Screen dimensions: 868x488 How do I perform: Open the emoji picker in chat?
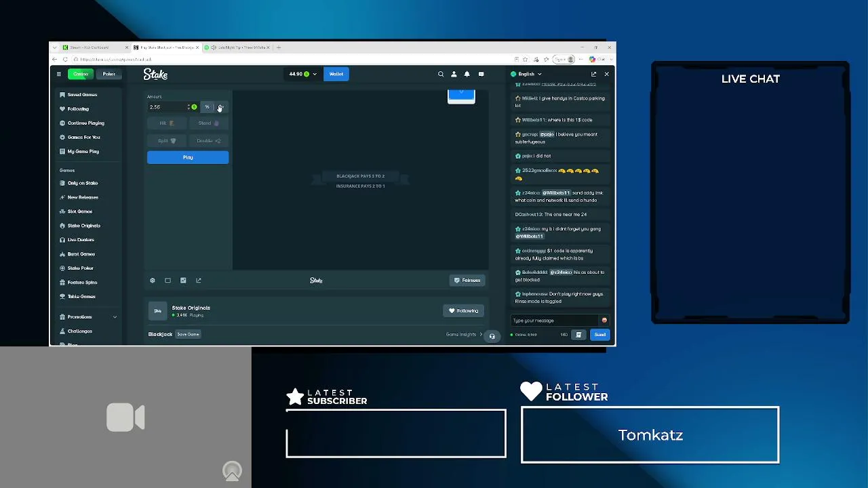(604, 321)
